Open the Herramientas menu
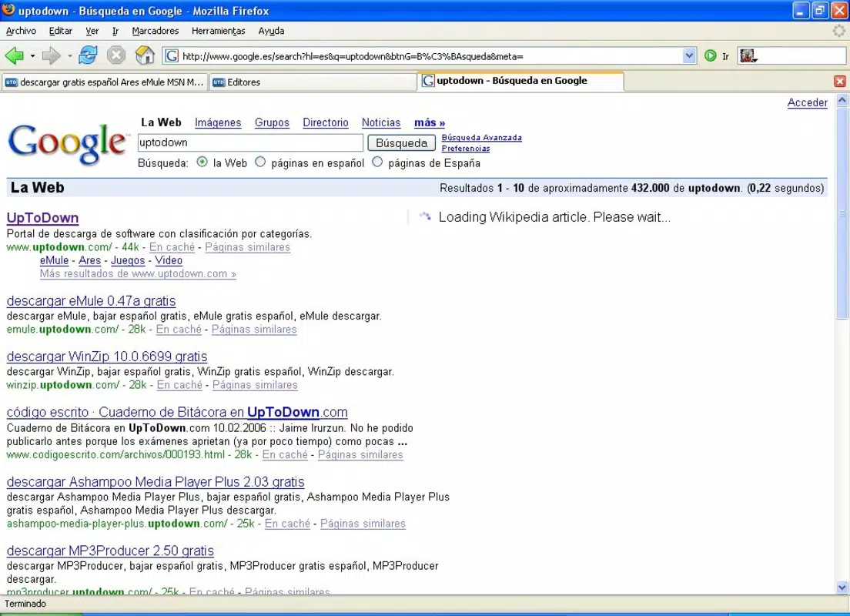The image size is (850, 616). click(x=219, y=31)
